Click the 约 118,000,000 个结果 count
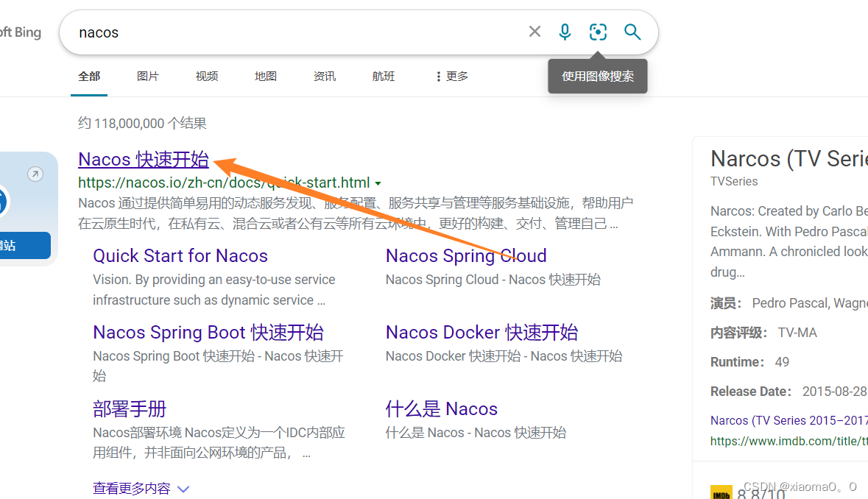 (x=142, y=124)
